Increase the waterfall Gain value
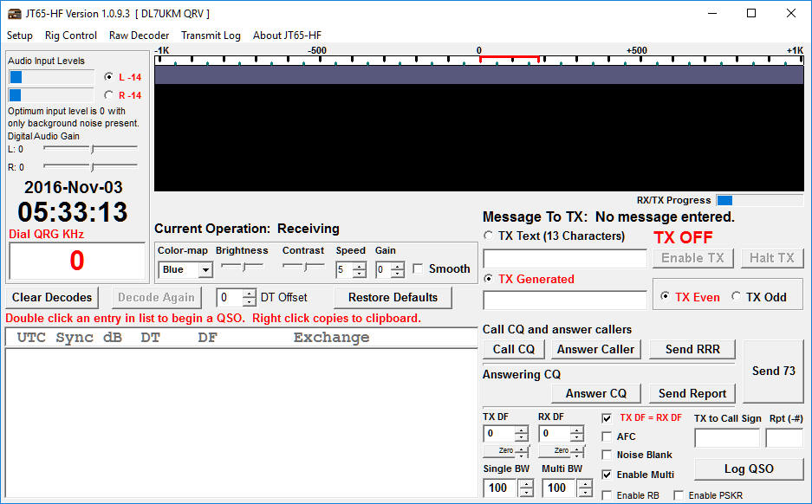Screen dimensions: 812x504 [398, 266]
